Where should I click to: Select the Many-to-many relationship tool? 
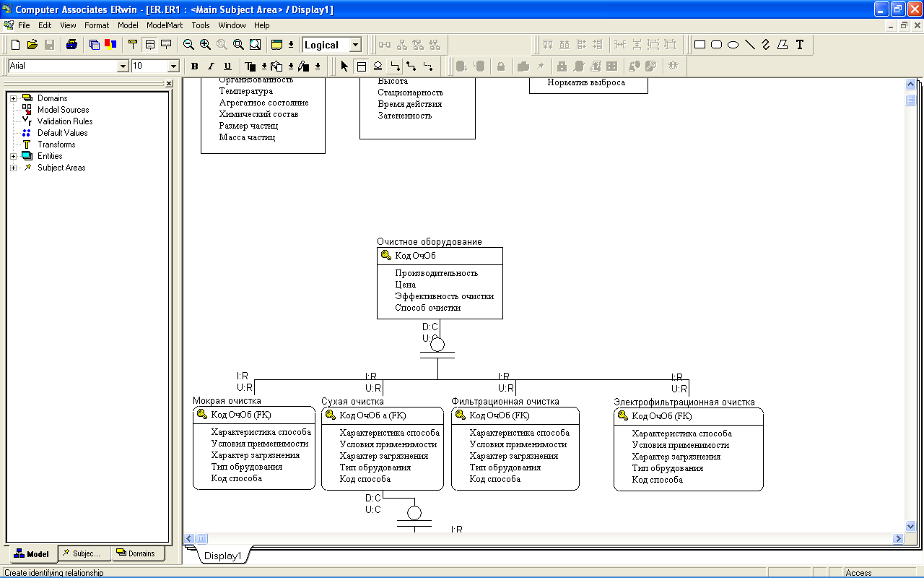click(411, 66)
